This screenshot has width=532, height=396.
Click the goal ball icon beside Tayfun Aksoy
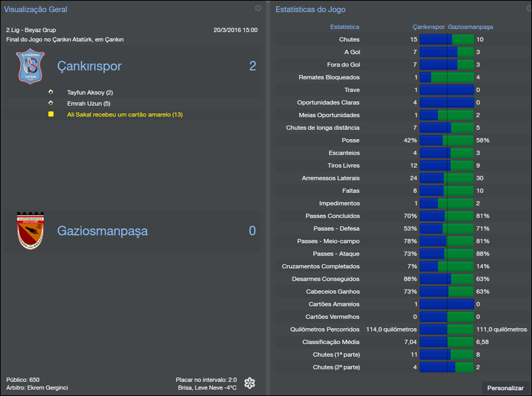pos(51,93)
